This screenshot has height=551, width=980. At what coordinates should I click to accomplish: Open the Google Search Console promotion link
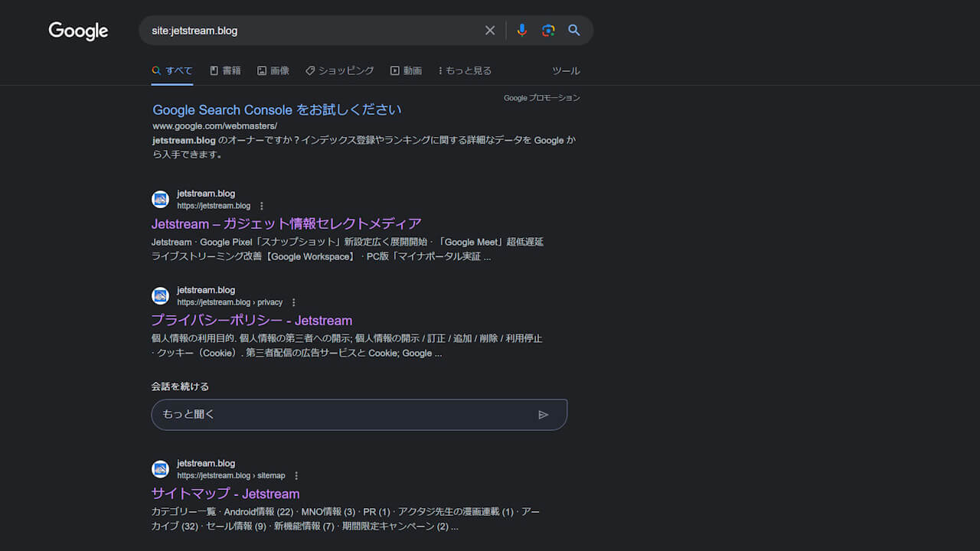[x=276, y=109]
